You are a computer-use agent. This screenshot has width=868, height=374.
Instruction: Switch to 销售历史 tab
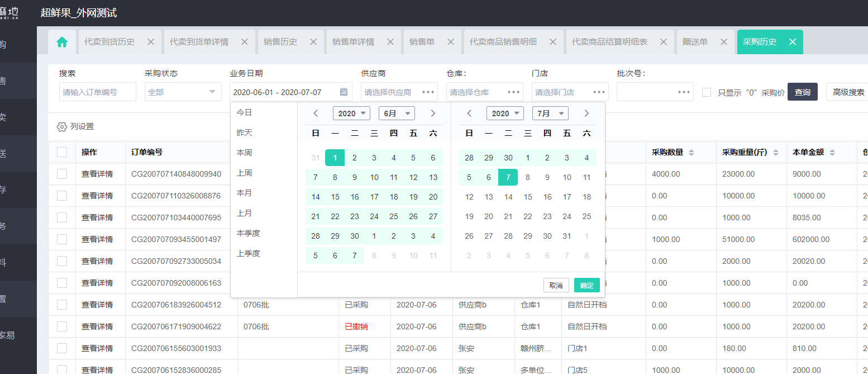click(x=280, y=42)
